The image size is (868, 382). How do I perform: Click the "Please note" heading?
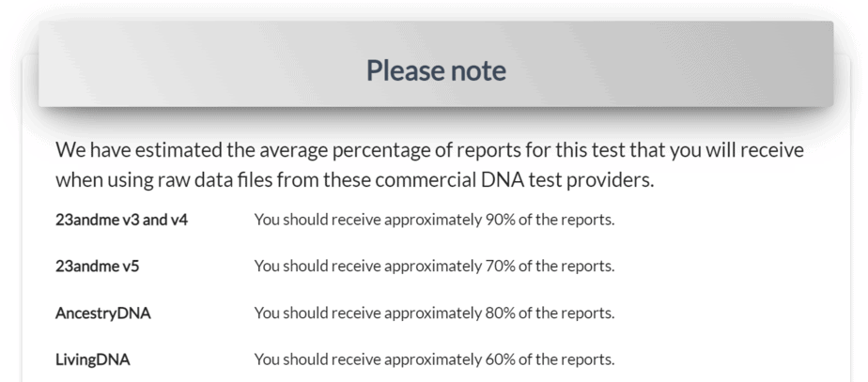[436, 70]
